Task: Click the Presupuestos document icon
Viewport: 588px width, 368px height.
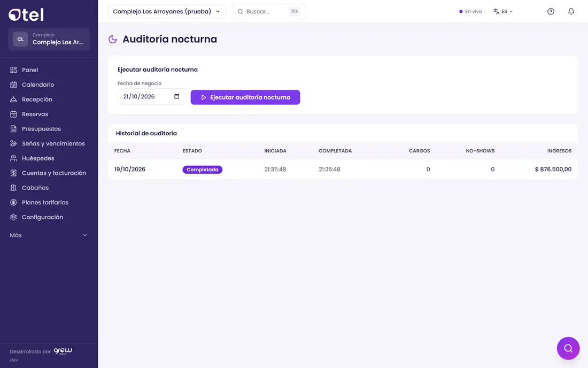Action: pos(13,129)
